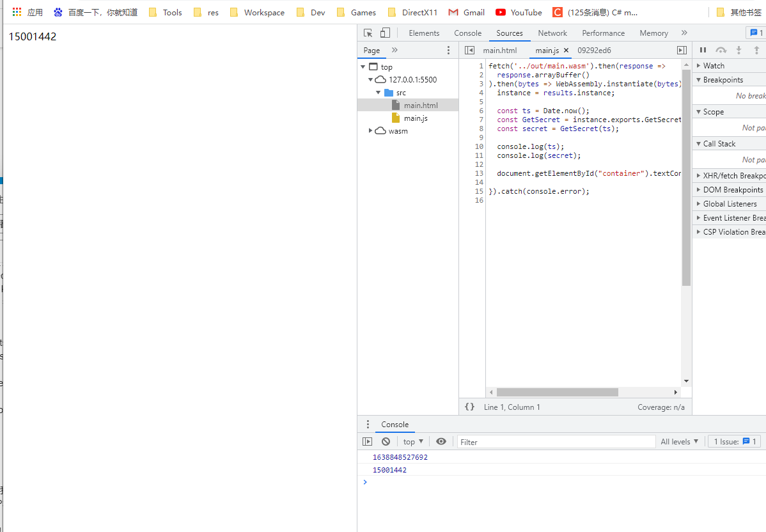
Task: Toggle the console sidebar panel
Action: (367, 442)
